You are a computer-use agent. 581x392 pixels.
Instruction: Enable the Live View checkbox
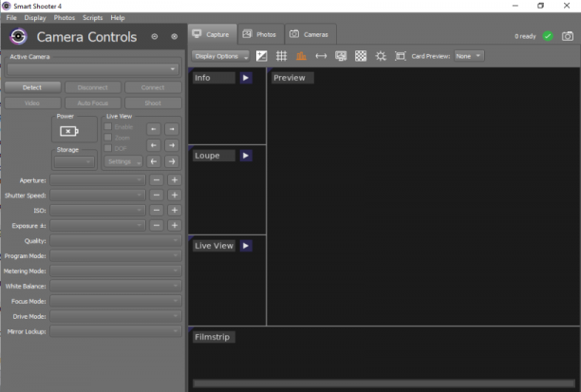108,127
